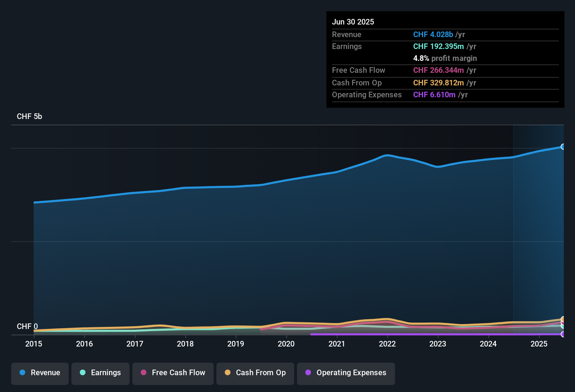
Task: Click the teal Earnings legend dot
Action: click(82, 373)
